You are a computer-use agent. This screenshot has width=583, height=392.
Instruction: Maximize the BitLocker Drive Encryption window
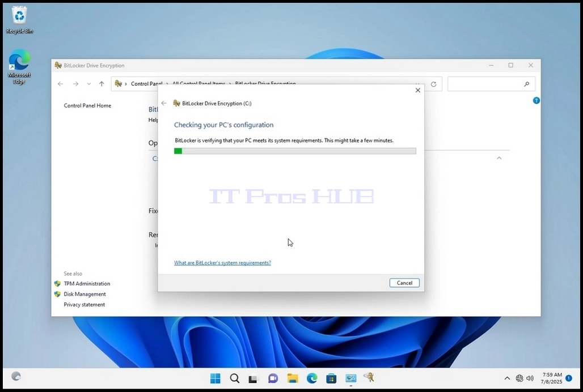click(x=511, y=65)
